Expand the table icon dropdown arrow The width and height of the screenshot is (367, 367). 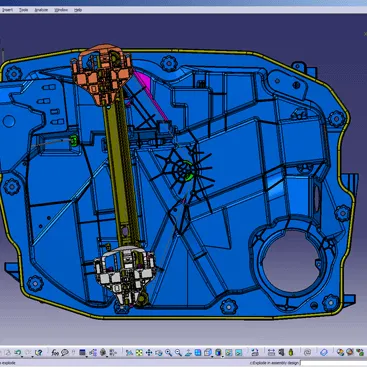click(x=87, y=356)
